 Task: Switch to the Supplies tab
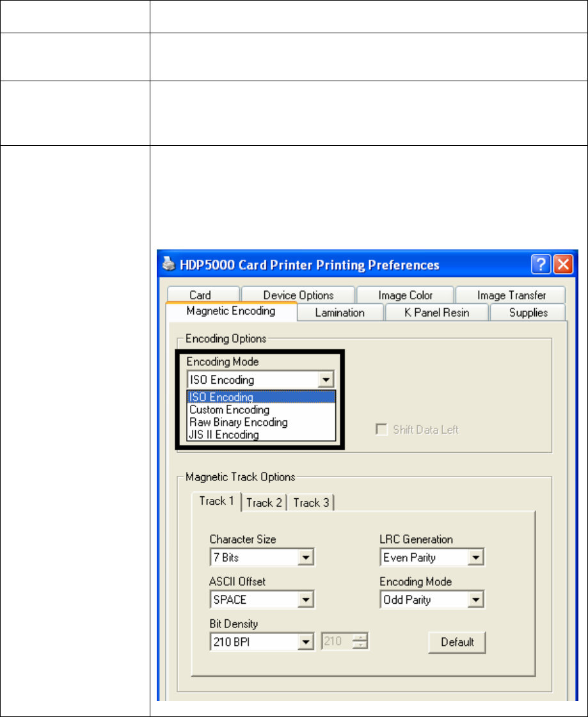coord(528,312)
